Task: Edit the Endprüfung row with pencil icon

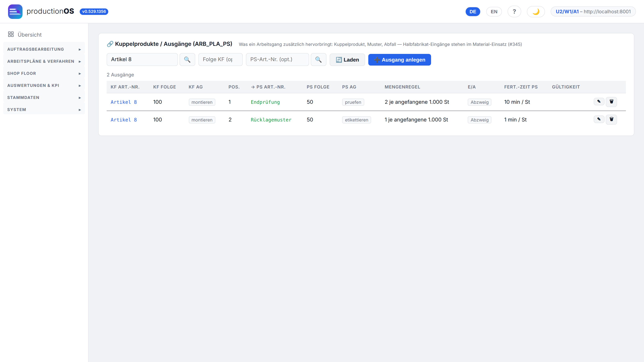Action: tap(599, 102)
